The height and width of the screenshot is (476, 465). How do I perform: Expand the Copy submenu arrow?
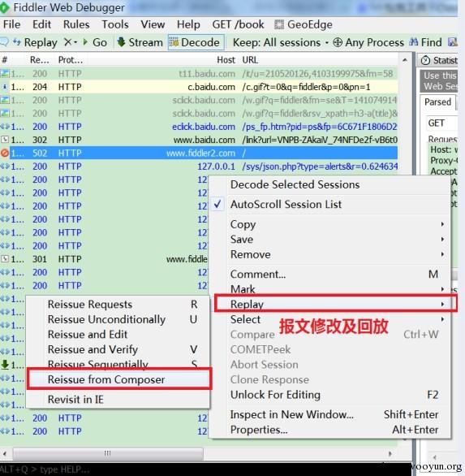tap(442, 224)
